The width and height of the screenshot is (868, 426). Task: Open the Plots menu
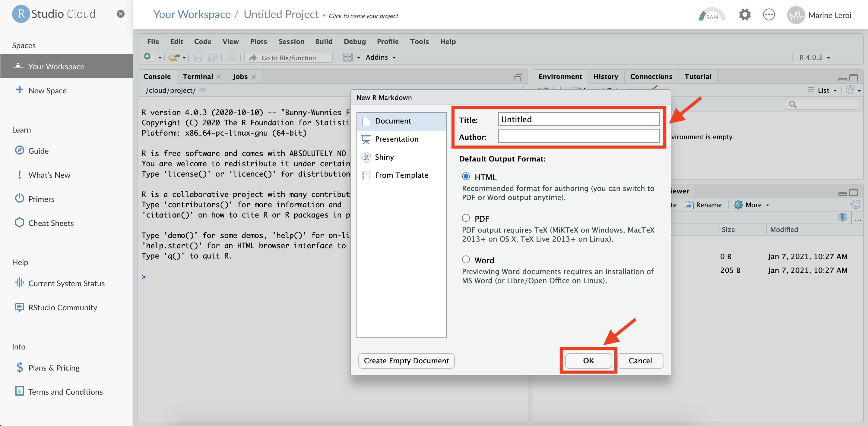point(258,41)
